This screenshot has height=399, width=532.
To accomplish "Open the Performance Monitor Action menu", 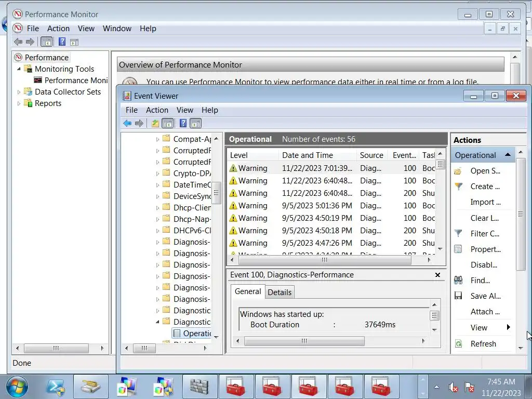I will (x=58, y=29).
